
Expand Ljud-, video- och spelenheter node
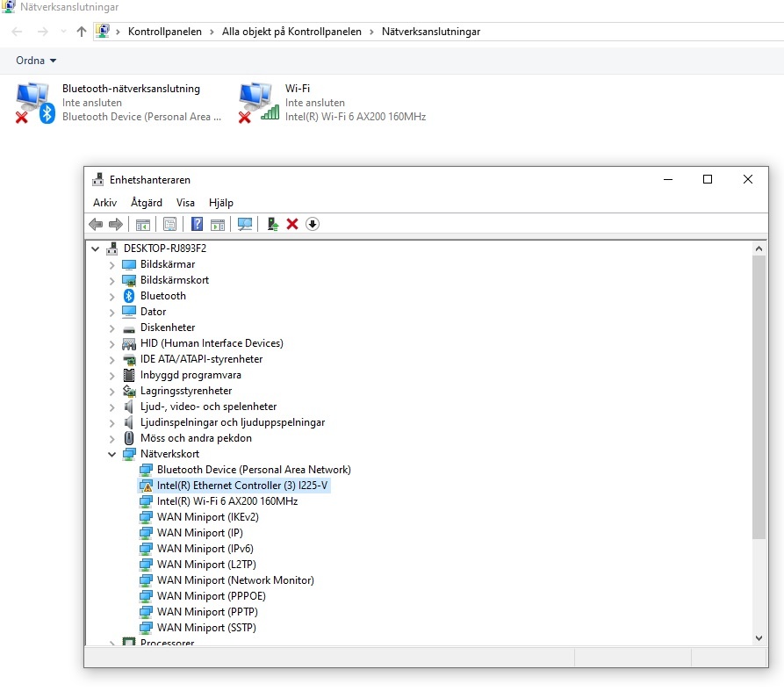click(x=112, y=407)
